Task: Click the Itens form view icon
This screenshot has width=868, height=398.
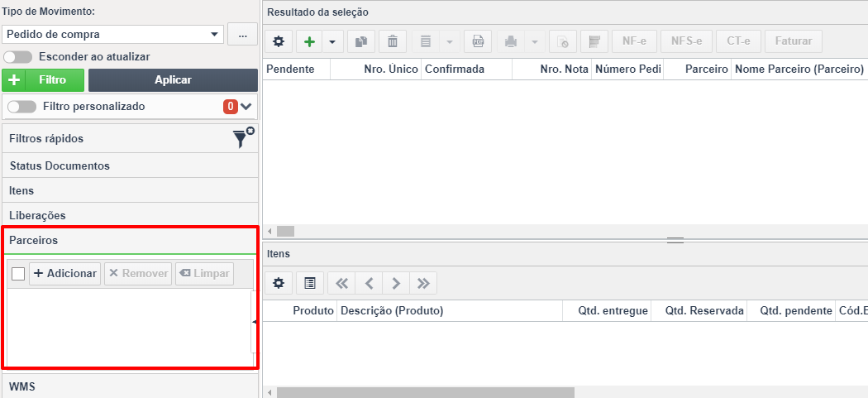Action: coord(310,283)
